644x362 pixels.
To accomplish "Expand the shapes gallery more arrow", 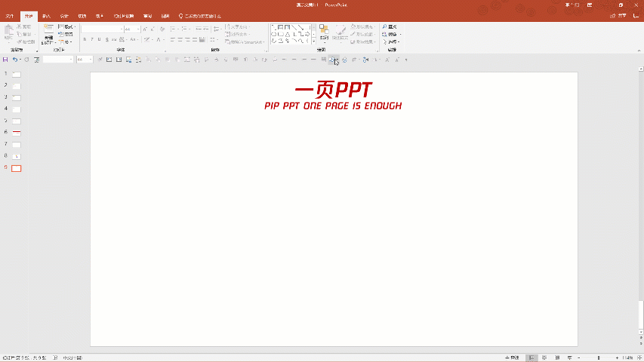I will (312, 41).
